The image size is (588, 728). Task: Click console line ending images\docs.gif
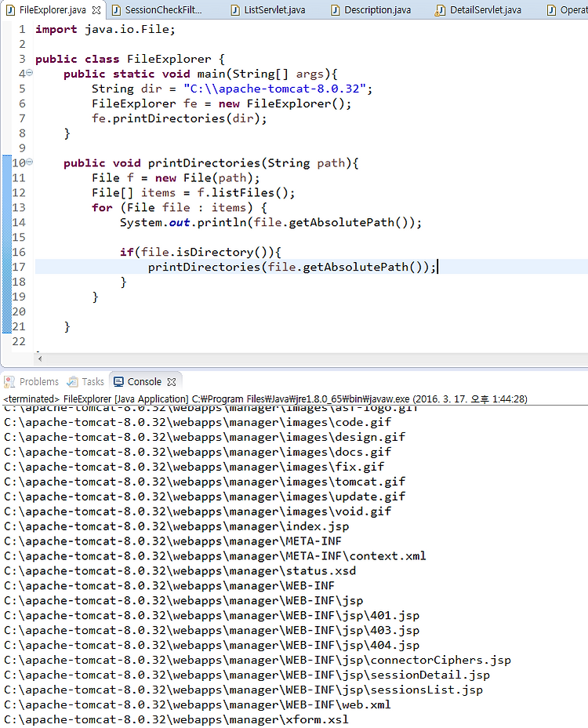click(x=198, y=452)
